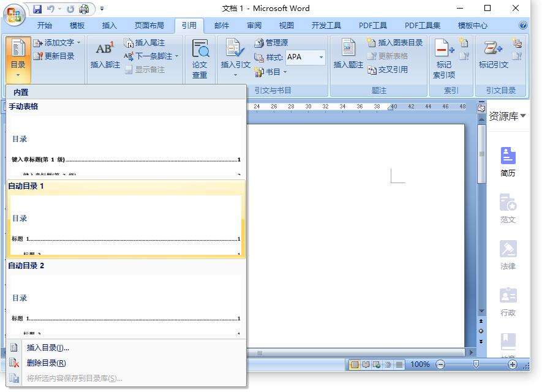
Task: Click the horizontal scrollbar right arrow
Action: (x=471, y=353)
